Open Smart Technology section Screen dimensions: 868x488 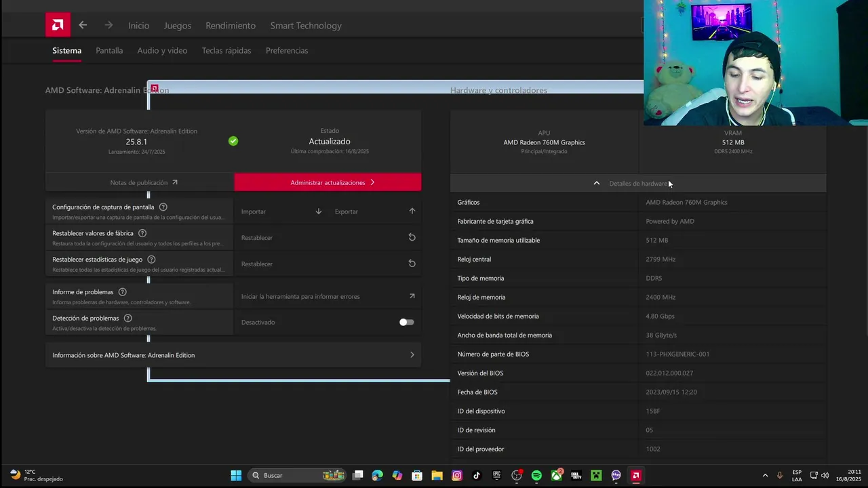point(306,26)
